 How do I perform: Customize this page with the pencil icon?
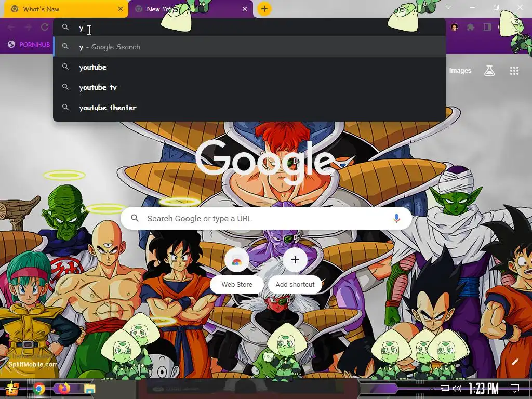click(515, 362)
